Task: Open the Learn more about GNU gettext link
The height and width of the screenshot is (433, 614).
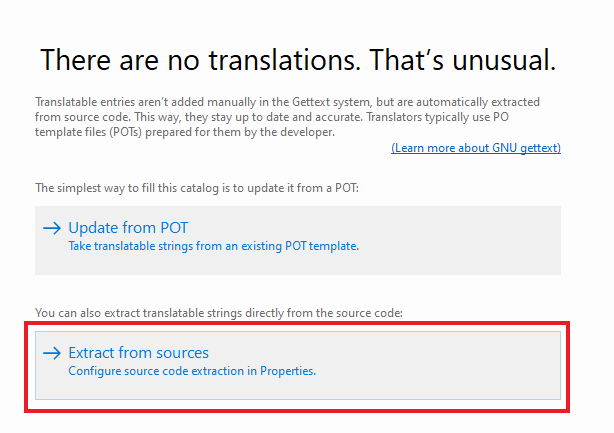Action: (x=476, y=148)
